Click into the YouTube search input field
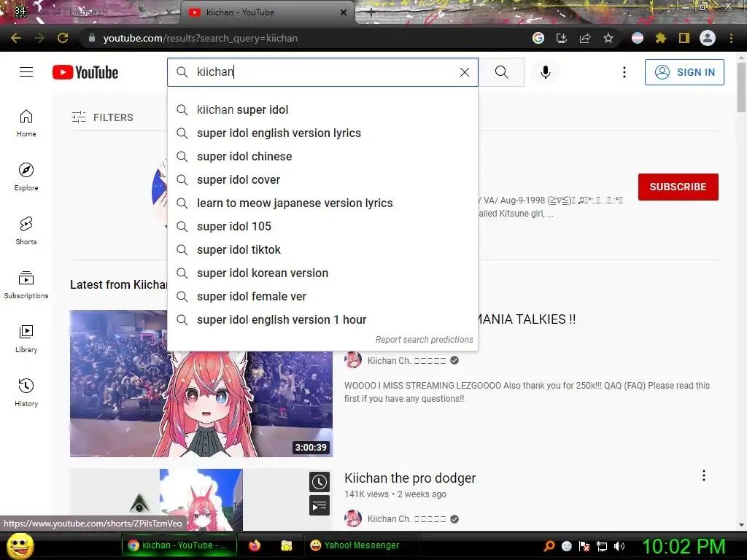Screen dimensions: 747x560 point(322,72)
